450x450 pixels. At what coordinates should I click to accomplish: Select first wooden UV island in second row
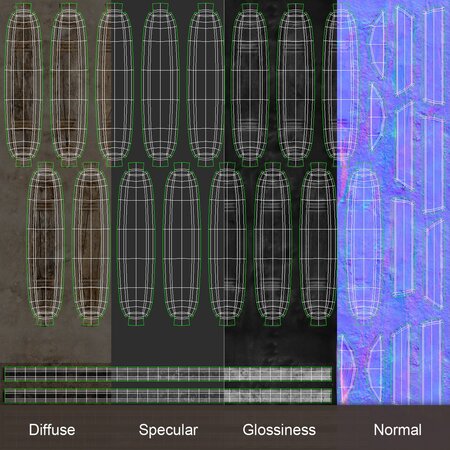(x=46, y=244)
